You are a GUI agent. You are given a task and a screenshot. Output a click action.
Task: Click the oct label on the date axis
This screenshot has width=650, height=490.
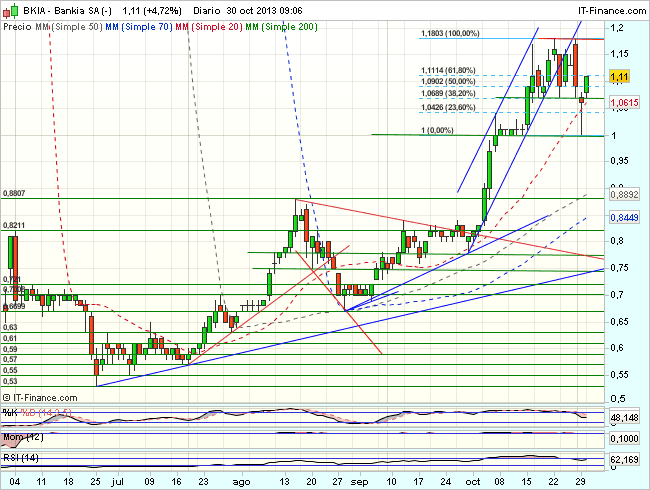point(473,482)
